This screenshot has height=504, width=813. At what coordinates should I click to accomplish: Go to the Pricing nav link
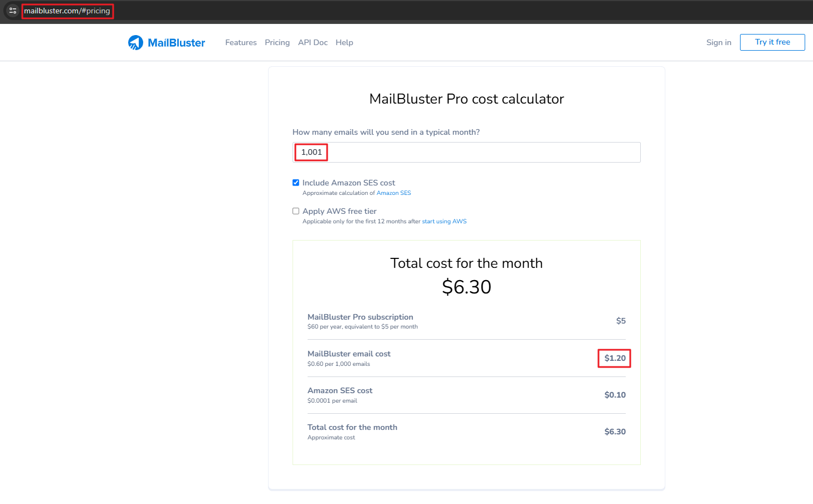click(x=277, y=42)
